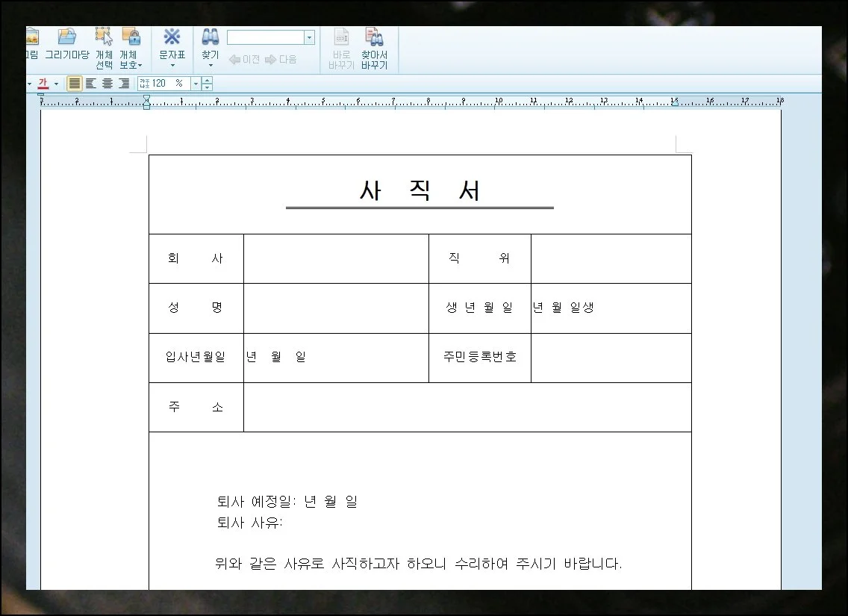848x616 pixels.
Task: Increase line spacing with the up stepper
Action: (206, 79)
